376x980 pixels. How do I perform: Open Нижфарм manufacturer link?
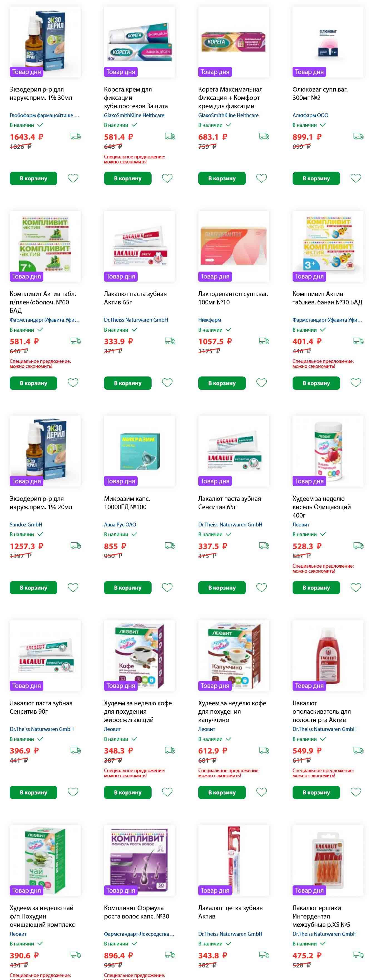point(209,320)
